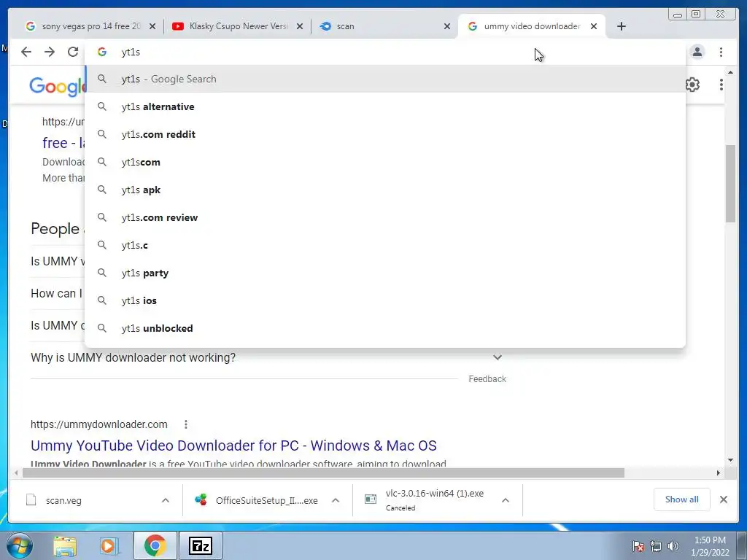The height and width of the screenshot is (560, 747).
Task: Click the address bar with yt1s text
Action: 385,52
